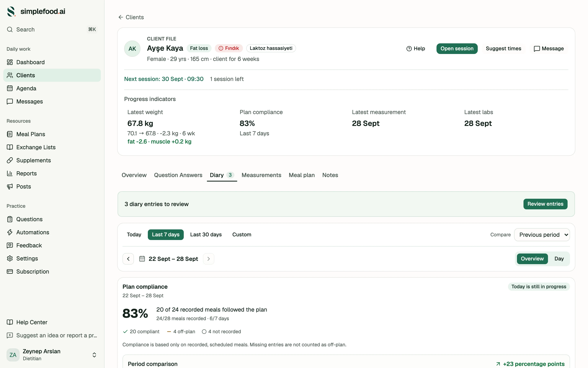
Task: Click the Review entries button
Action: [x=545, y=204]
